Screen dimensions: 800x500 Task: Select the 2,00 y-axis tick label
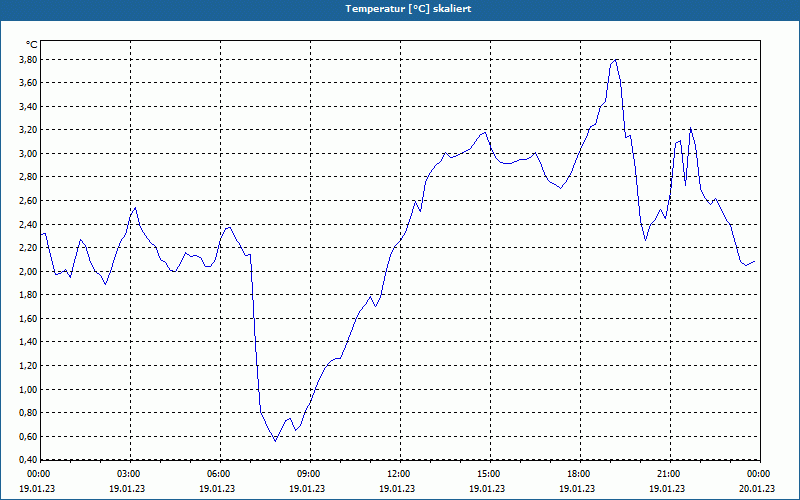pyautogui.click(x=28, y=271)
